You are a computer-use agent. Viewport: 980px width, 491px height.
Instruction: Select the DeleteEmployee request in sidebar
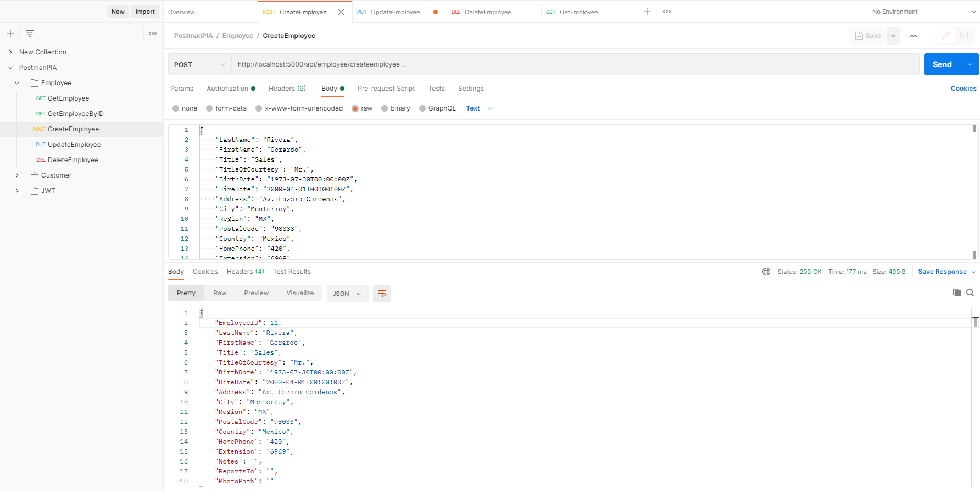pos(73,160)
